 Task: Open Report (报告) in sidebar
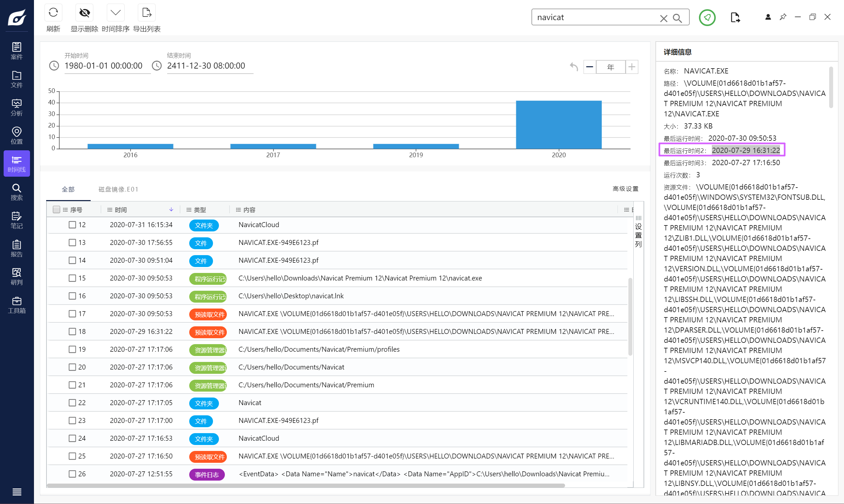click(x=16, y=248)
